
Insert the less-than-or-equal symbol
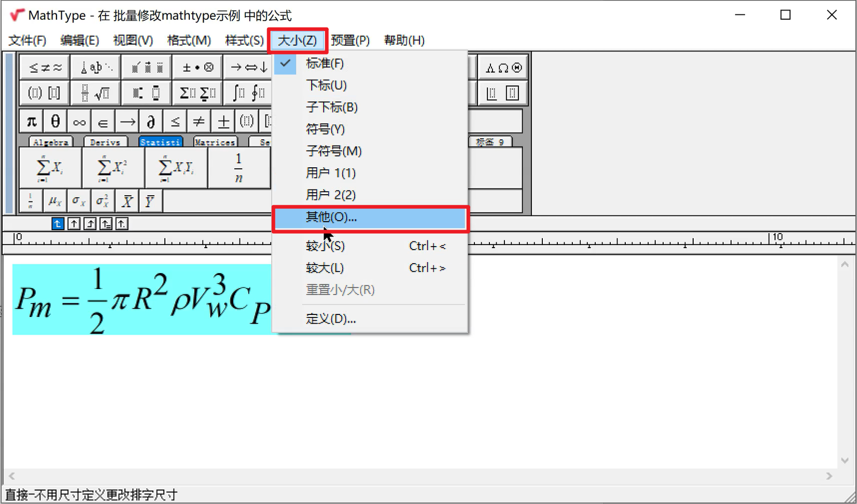pyautogui.click(x=175, y=122)
